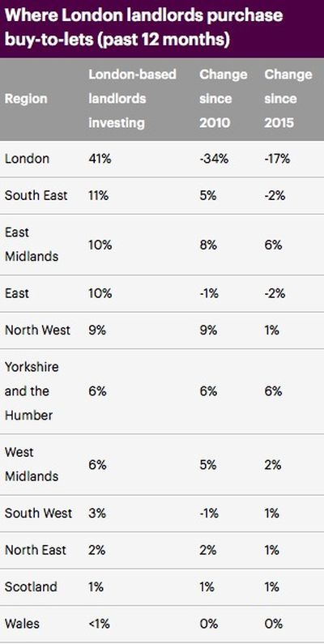Select the North East region cell

click(x=36, y=550)
